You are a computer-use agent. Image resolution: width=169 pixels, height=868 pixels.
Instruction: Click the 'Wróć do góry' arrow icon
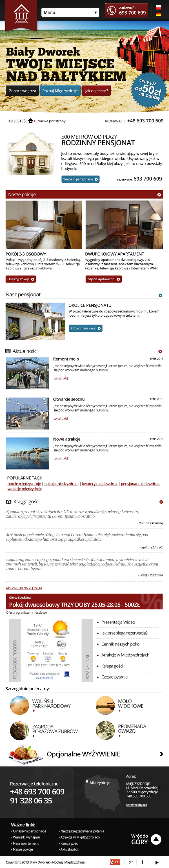point(156,839)
